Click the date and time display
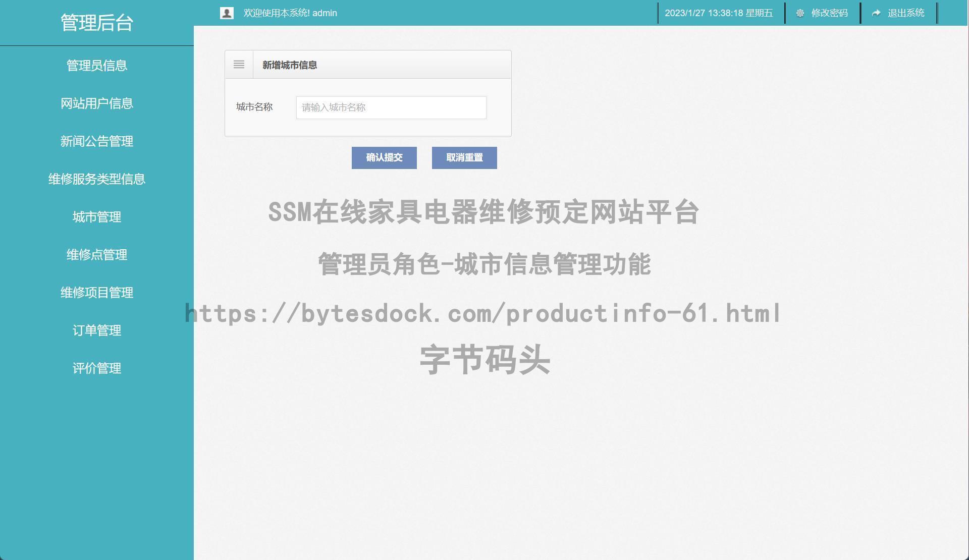 [x=719, y=13]
